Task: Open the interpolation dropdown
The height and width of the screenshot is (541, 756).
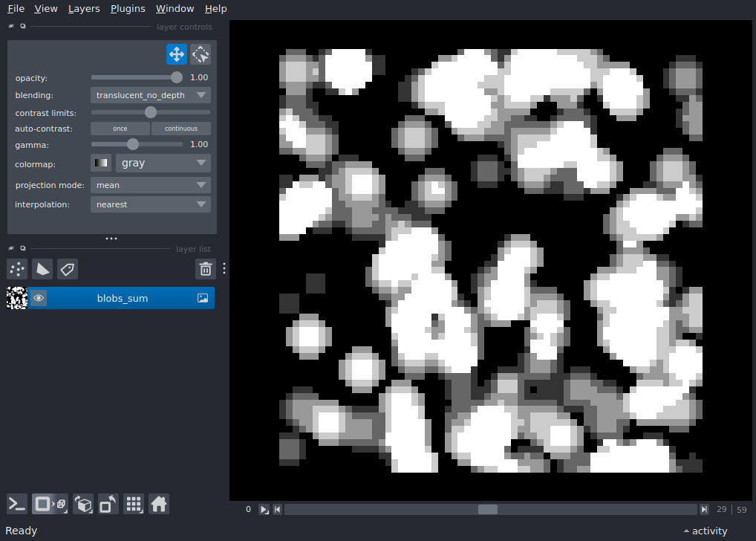Action: pyautogui.click(x=150, y=204)
